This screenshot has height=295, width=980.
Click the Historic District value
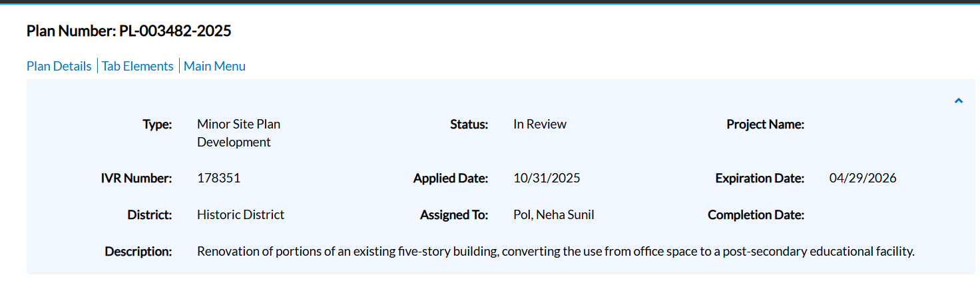[240, 214]
